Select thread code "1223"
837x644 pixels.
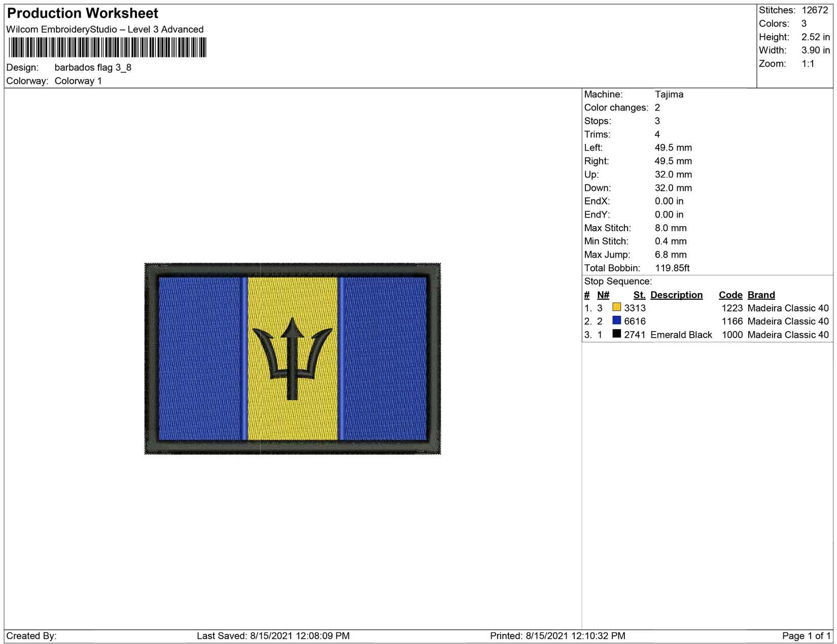tap(732, 308)
